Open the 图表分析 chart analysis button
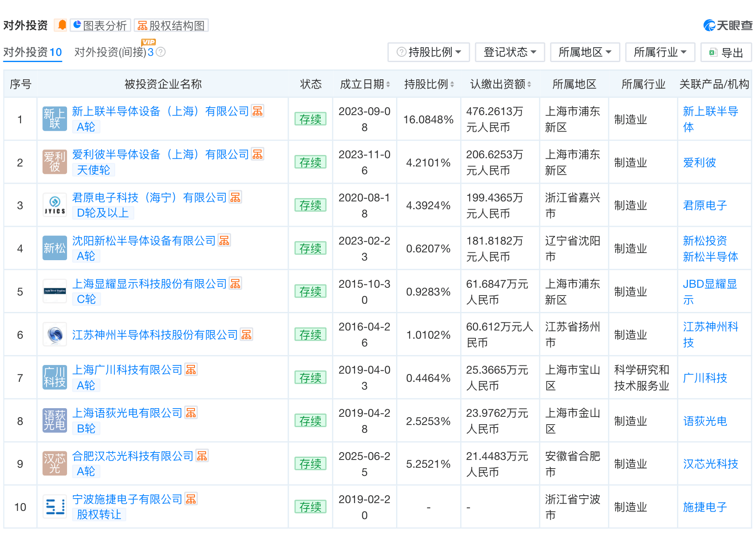This screenshot has width=756, height=559. [x=100, y=25]
